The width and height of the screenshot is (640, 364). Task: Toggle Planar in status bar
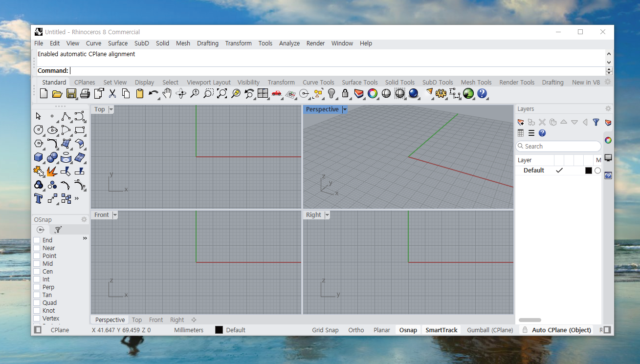(x=382, y=330)
